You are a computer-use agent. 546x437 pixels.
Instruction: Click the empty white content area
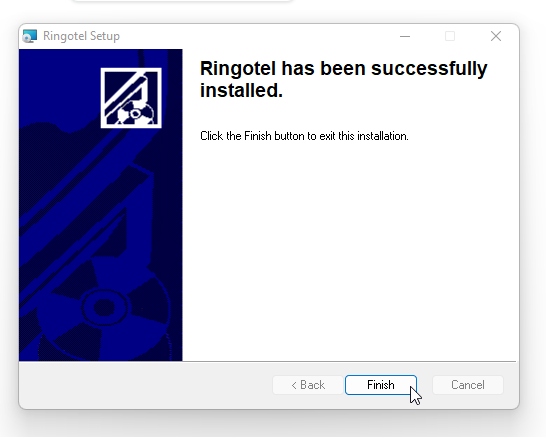tap(348, 251)
